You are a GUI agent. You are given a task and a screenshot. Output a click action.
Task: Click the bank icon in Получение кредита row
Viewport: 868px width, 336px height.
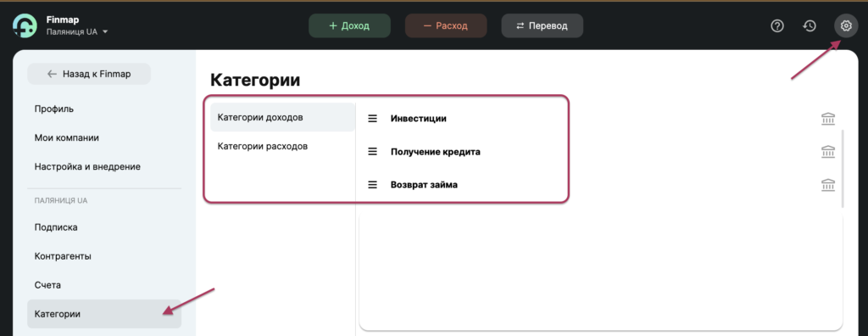pyautogui.click(x=828, y=152)
